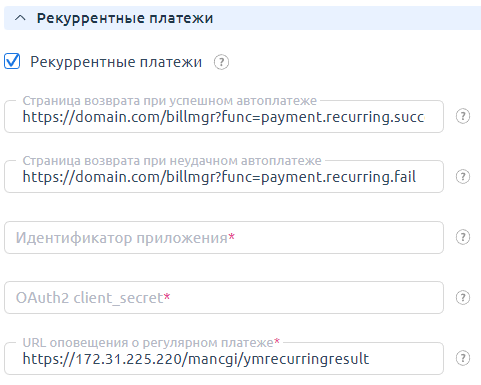Click into the OAuth2 client_secret input
Screen dimensions: 481x385
[x=224, y=298]
